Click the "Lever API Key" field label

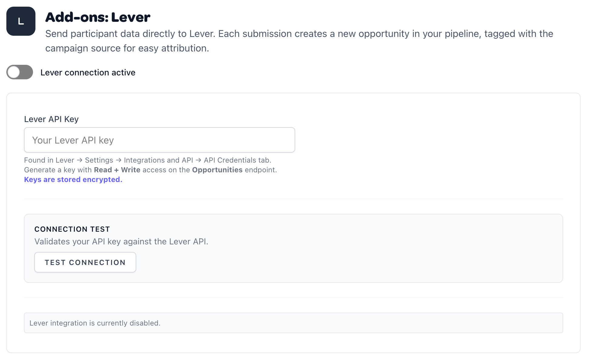51,119
